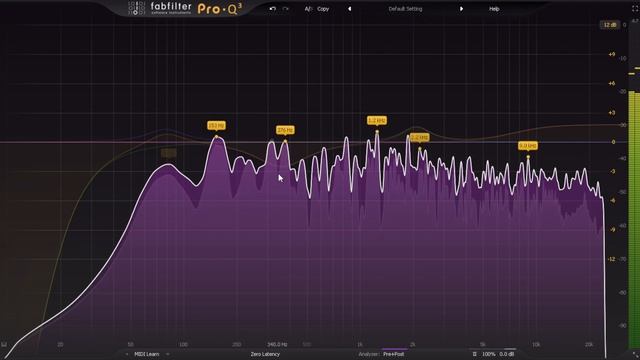640x360 pixels.
Task: Click the 340.0 Hz frequency readout
Action: pos(277,345)
